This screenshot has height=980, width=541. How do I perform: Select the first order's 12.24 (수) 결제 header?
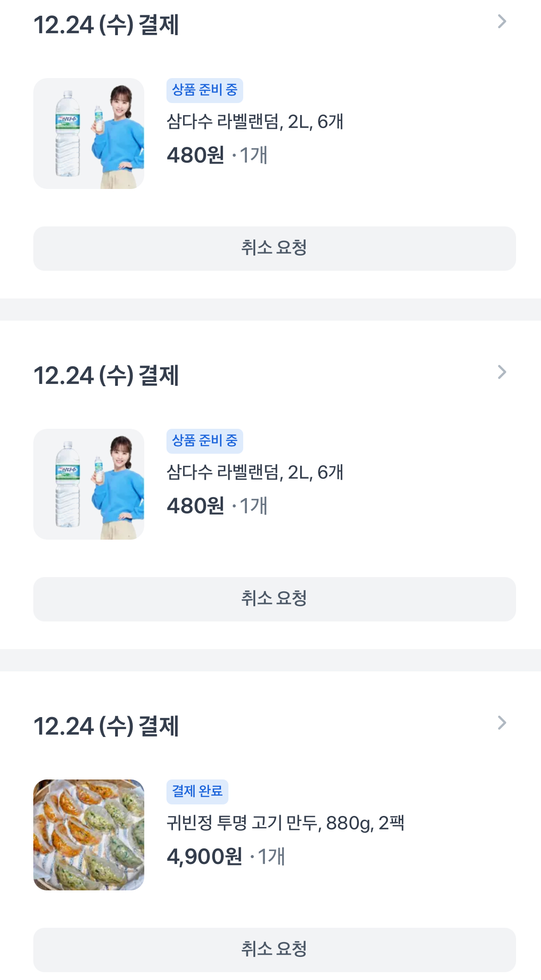106,25
